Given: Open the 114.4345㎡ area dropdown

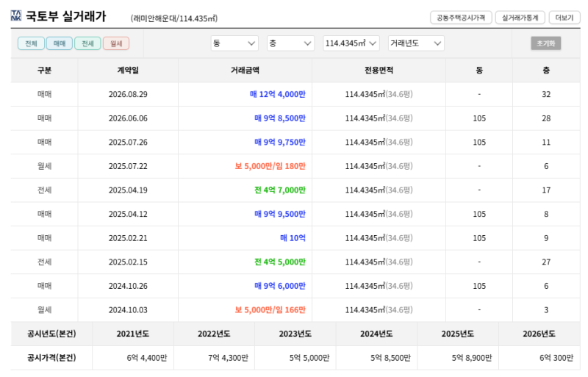Looking at the screenshot, I should pyautogui.click(x=351, y=43).
